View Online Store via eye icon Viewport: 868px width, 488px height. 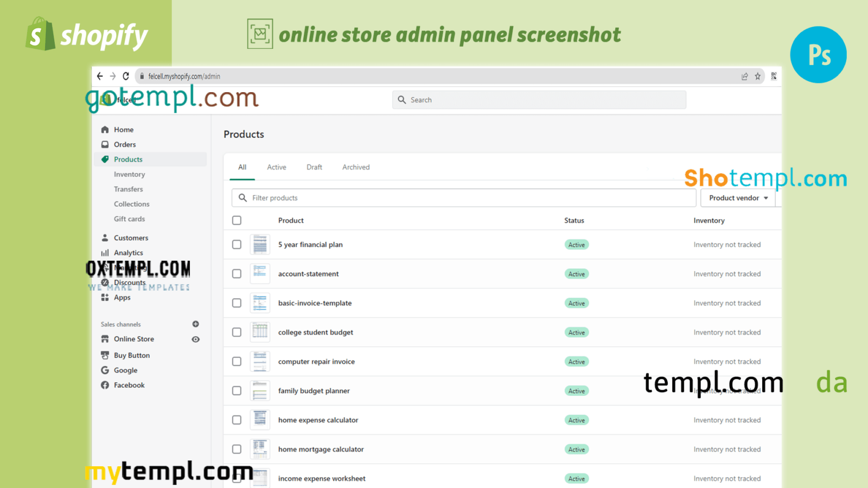[196, 339]
